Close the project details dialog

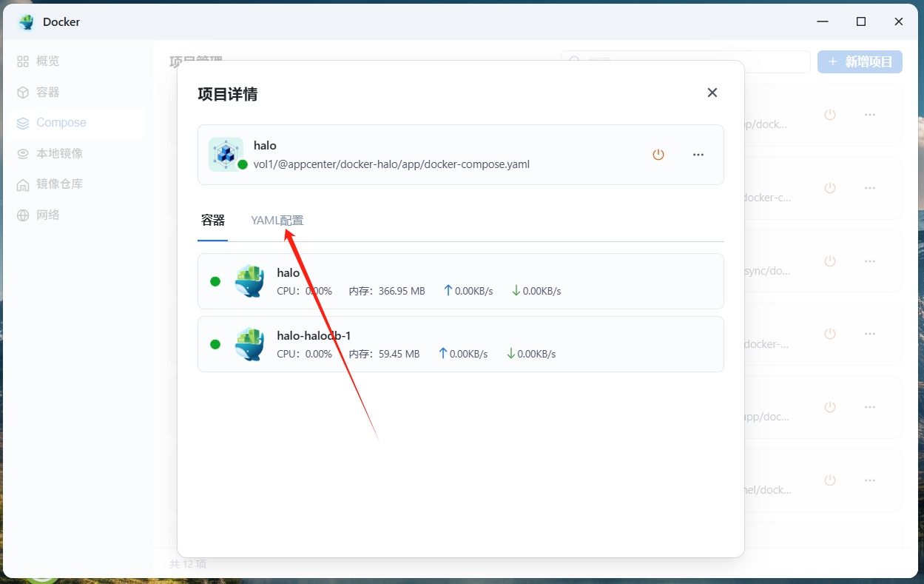point(712,93)
